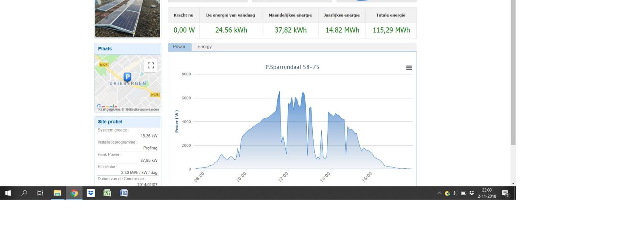Open the Windows notification center

pyautogui.click(x=506, y=194)
